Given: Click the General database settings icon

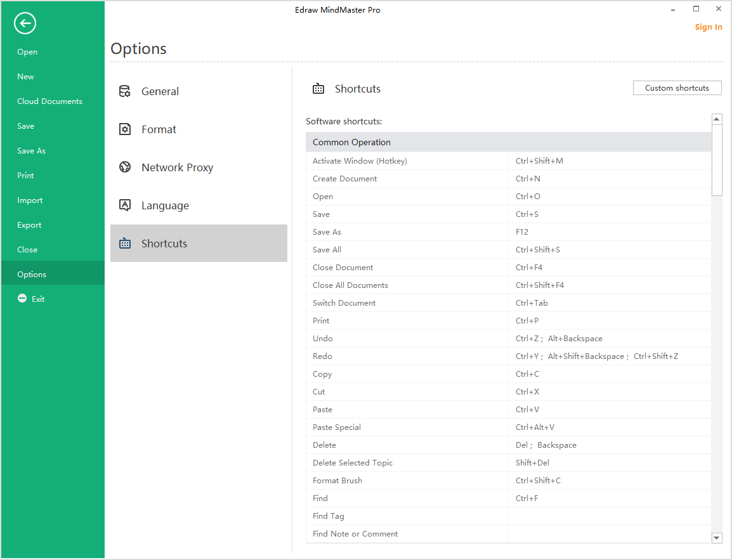Looking at the screenshot, I should tap(125, 91).
